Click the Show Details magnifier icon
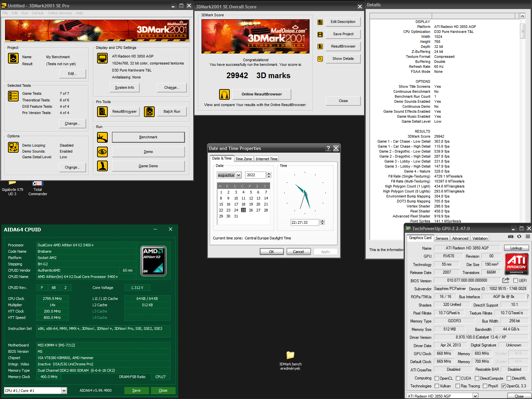 pos(320,59)
